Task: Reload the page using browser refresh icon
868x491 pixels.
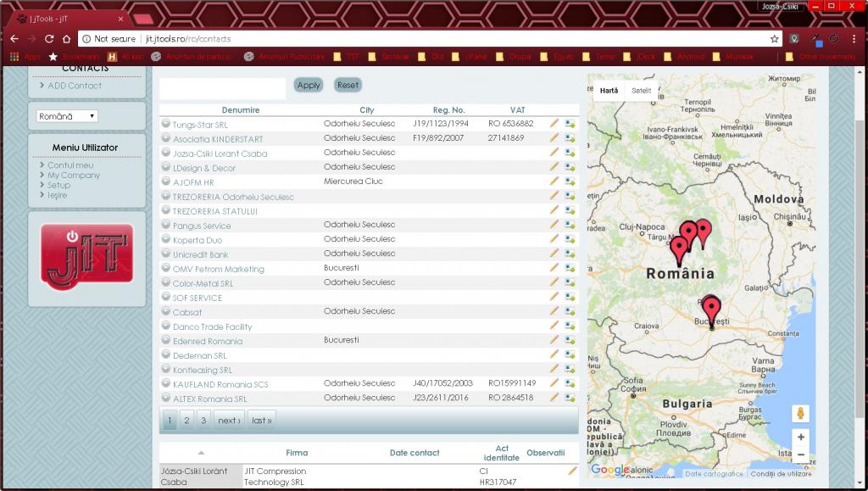Action: 50,39
